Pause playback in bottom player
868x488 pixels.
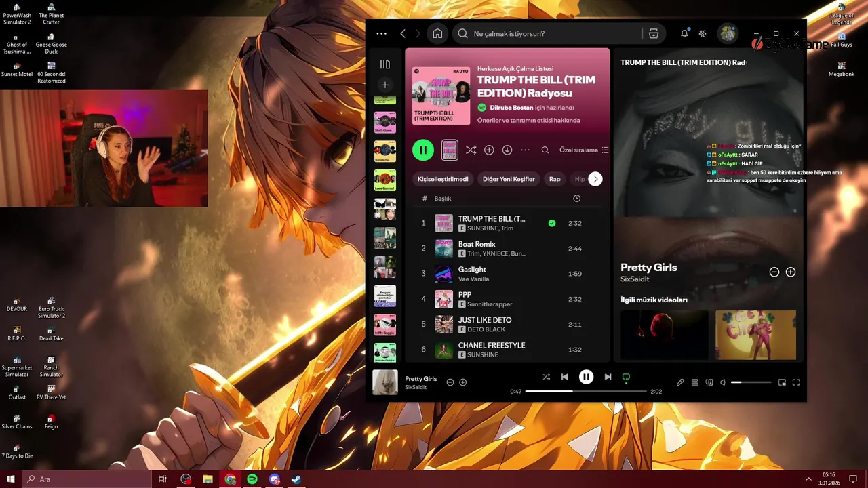tap(586, 377)
